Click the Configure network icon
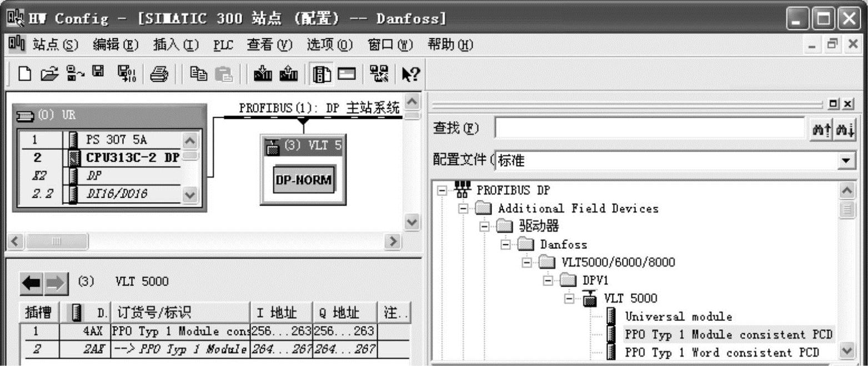Viewport: 868px width, 366px height. [380, 74]
